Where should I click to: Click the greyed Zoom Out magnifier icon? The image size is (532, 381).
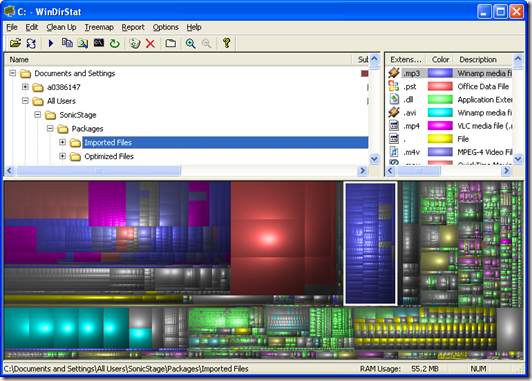tap(206, 43)
